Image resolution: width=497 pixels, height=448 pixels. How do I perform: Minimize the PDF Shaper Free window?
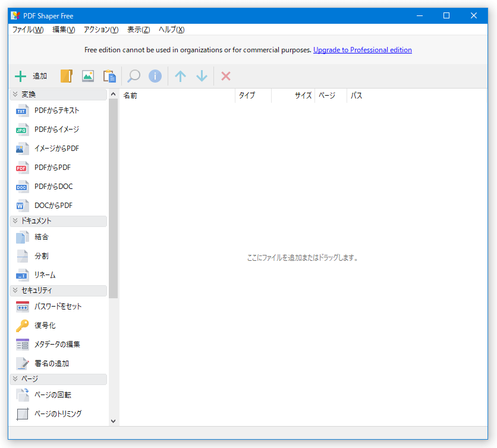point(420,16)
